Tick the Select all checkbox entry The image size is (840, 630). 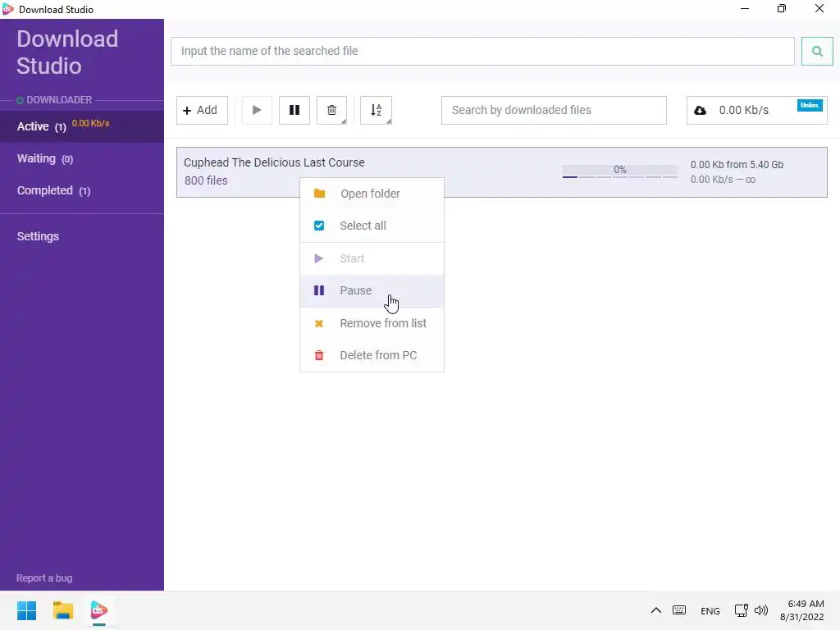[372, 226]
